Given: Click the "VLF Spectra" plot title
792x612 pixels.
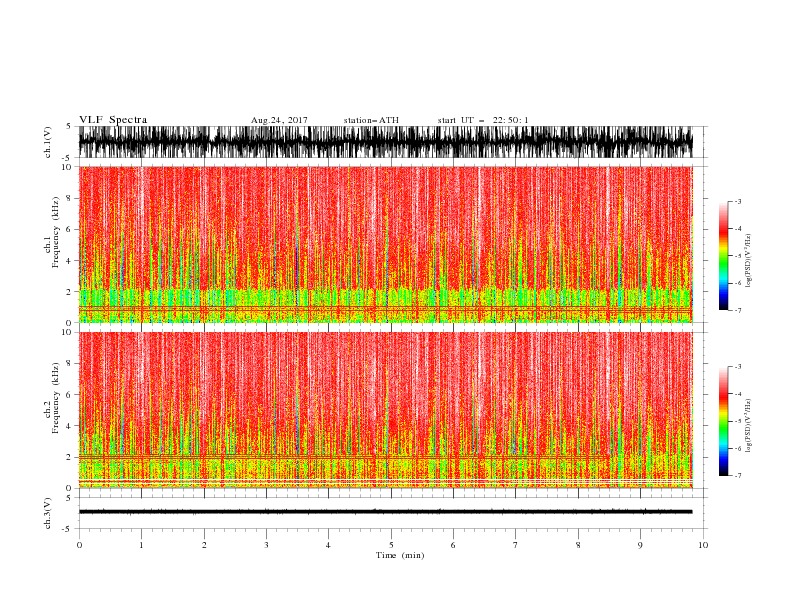Looking at the screenshot, I should point(113,120).
